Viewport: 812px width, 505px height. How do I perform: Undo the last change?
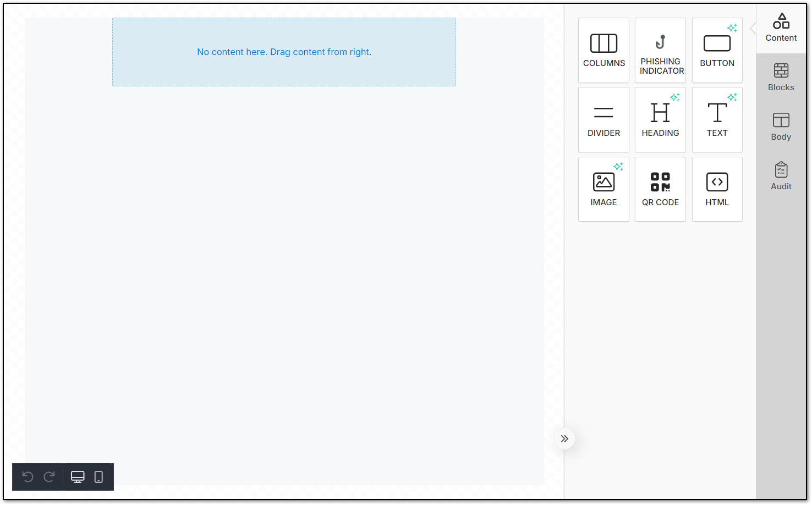point(28,477)
